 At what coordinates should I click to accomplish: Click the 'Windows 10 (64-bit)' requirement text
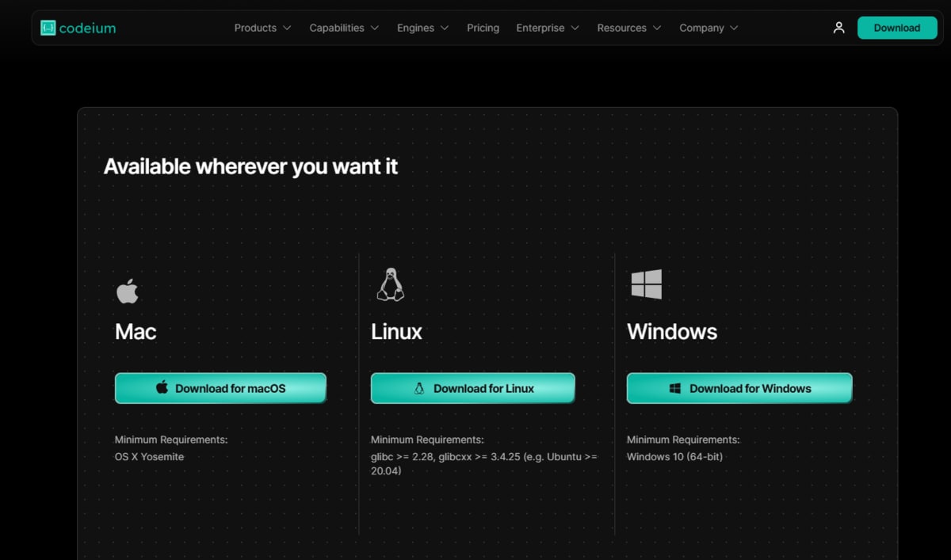coord(675,456)
